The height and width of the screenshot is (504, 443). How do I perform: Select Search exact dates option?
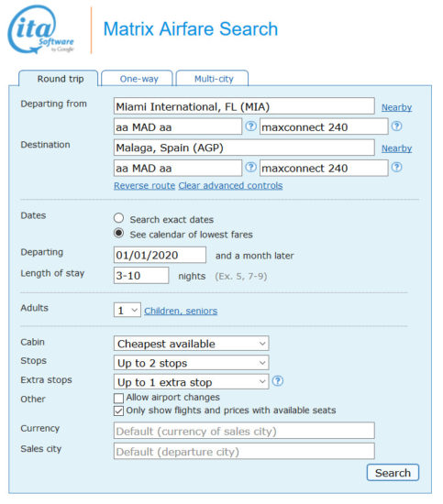click(118, 218)
